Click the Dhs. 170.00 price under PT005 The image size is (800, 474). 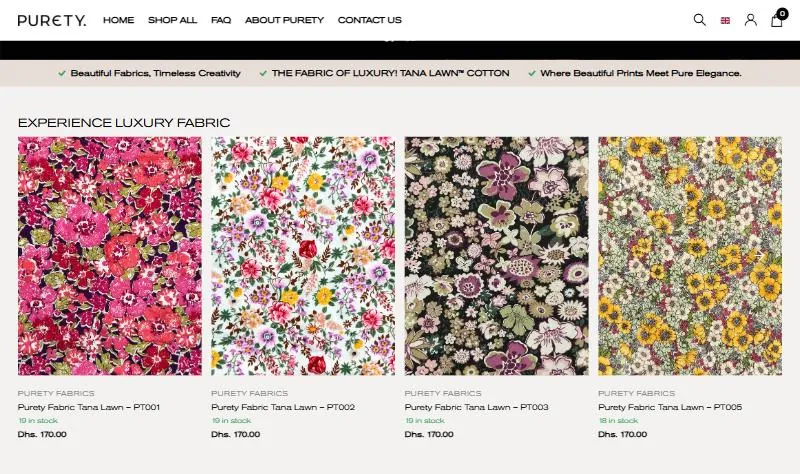click(622, 435)
